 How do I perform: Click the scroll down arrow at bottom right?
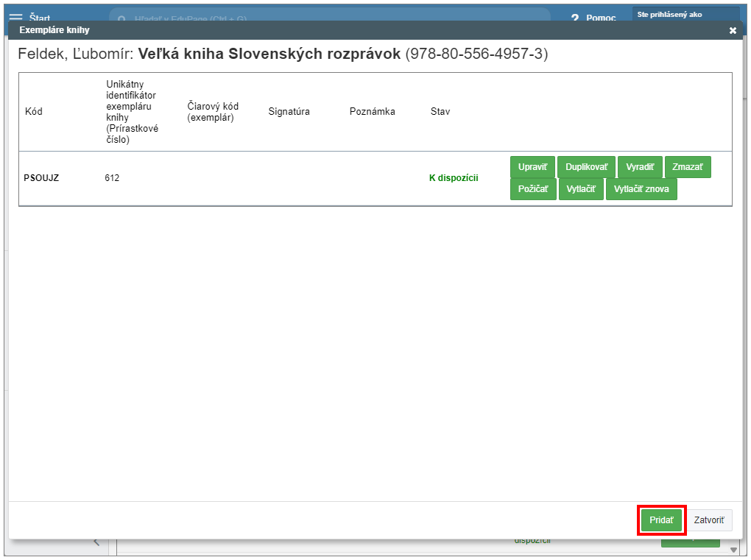(x=733, y=550)
